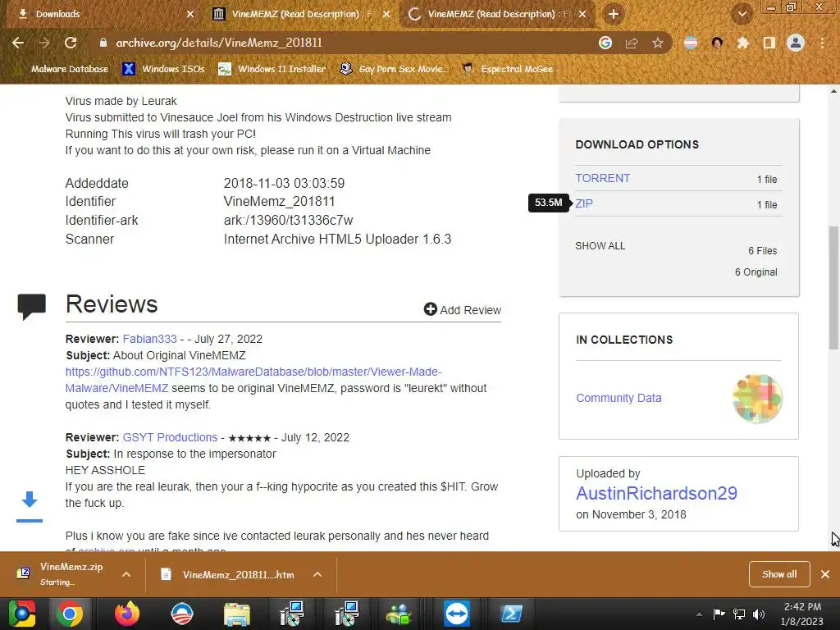The image size is (840, 630).
Task: Open GSYT Productions reviewer profile
Action: pyautogui.click(x=170, y=437)
